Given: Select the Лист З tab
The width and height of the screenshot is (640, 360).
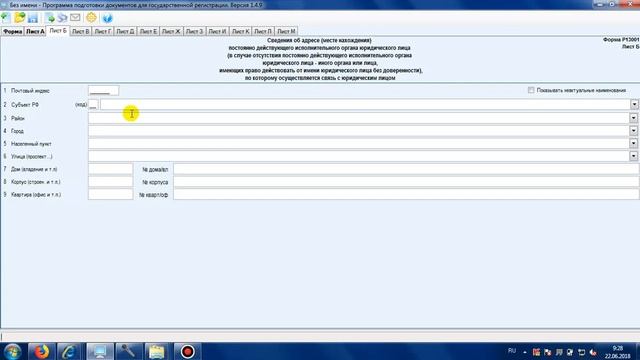Looking at the screenshot, I should (194, 31).
